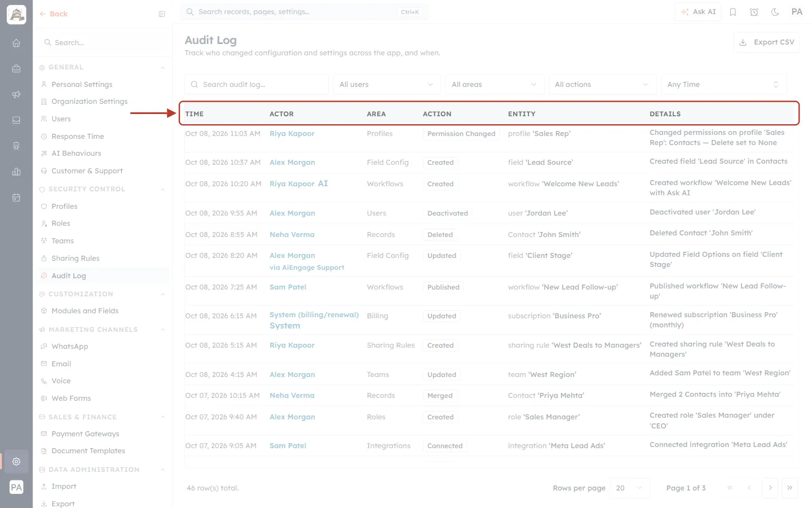
Task: Jump to last page of audit log
Action: [x=789, y=488]
